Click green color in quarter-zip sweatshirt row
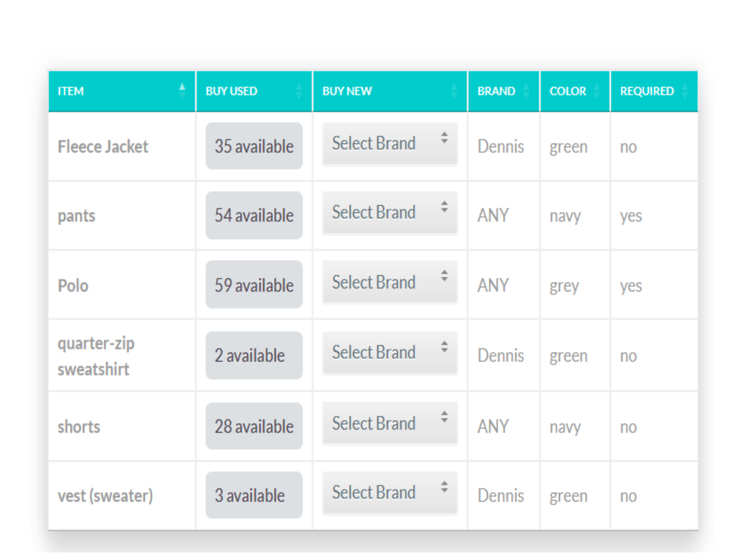This screenshot has width=747, height=560. (x=568, y=357)
